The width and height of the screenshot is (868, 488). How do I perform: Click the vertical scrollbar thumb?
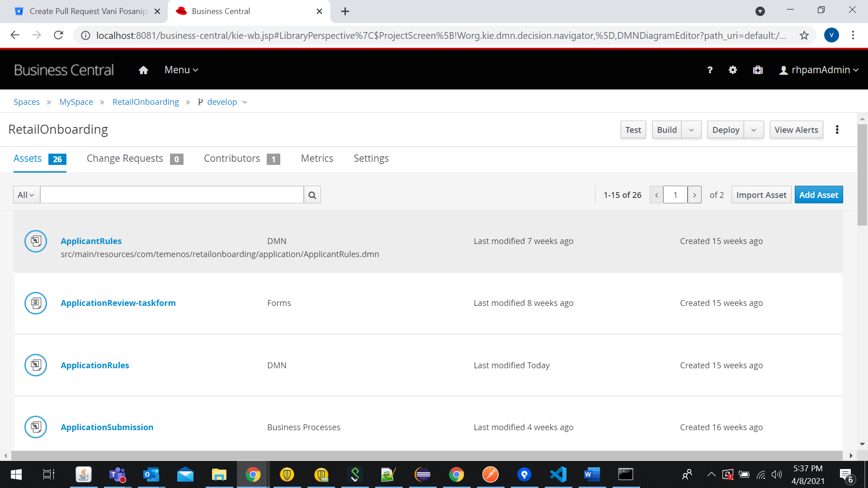pyautogui.click(x=862, y=174)
